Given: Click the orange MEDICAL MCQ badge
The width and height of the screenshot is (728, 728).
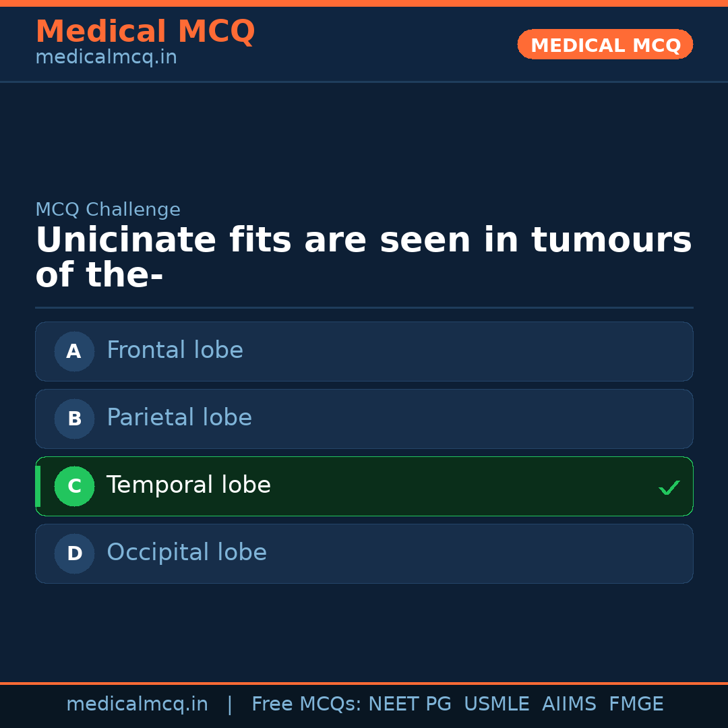Looking at the screenshot, I should point(605,44).
